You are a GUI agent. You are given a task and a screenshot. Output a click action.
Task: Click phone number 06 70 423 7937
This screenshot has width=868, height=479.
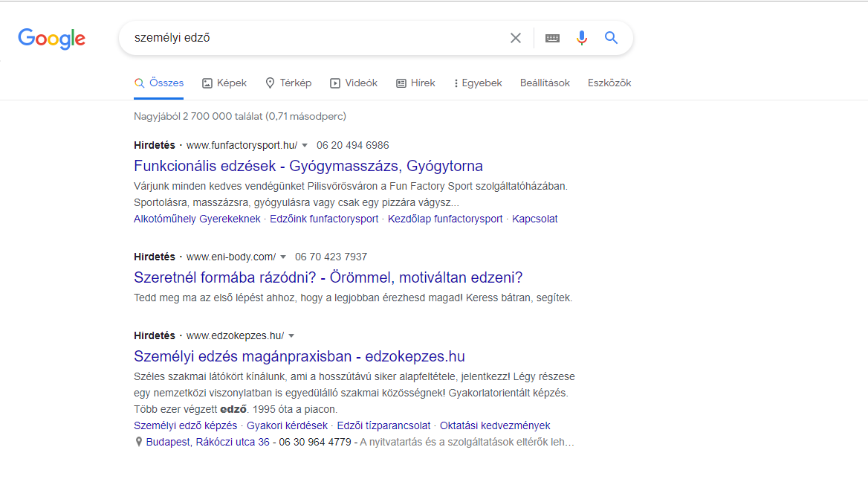(331, 257)
